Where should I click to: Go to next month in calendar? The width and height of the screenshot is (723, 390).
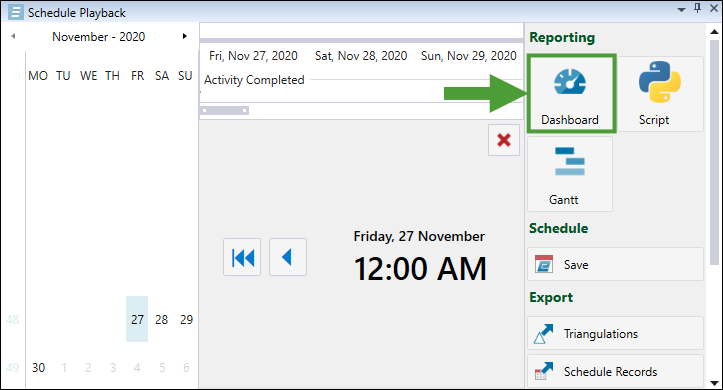coord(184,36)
